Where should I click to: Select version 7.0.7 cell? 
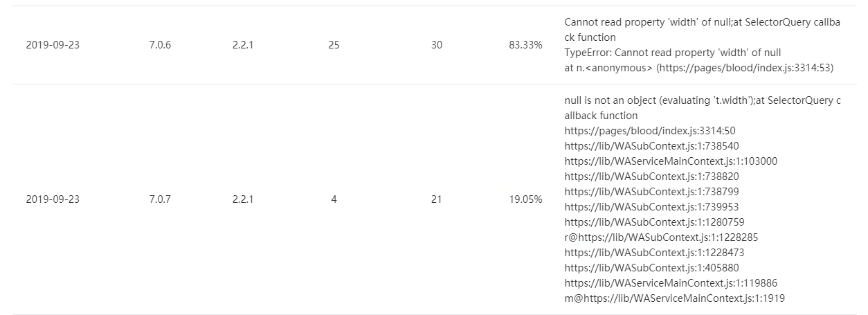(160, 199)
